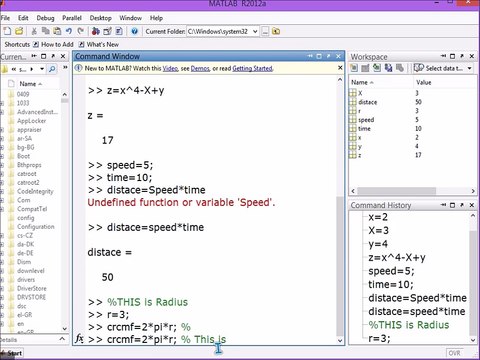The height and width of the screenshot is (360, 480).
Task: Maximize the Command History panel
Action: [452, 205]
